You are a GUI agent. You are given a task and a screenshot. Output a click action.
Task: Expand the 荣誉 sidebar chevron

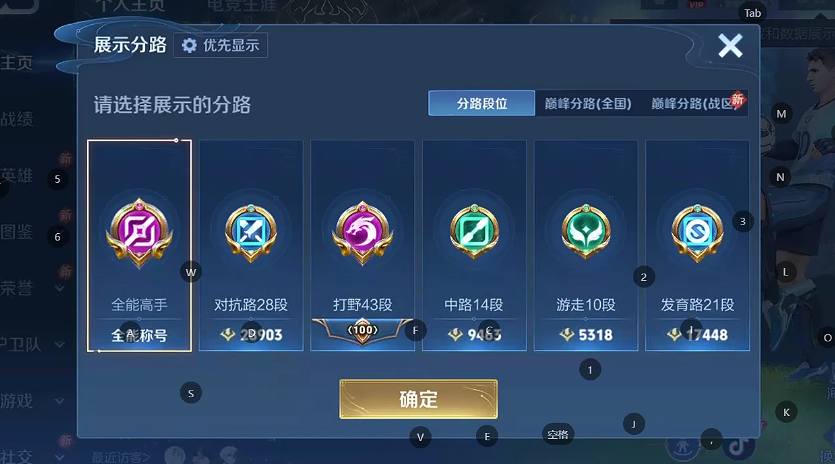(x=60, y=288)
